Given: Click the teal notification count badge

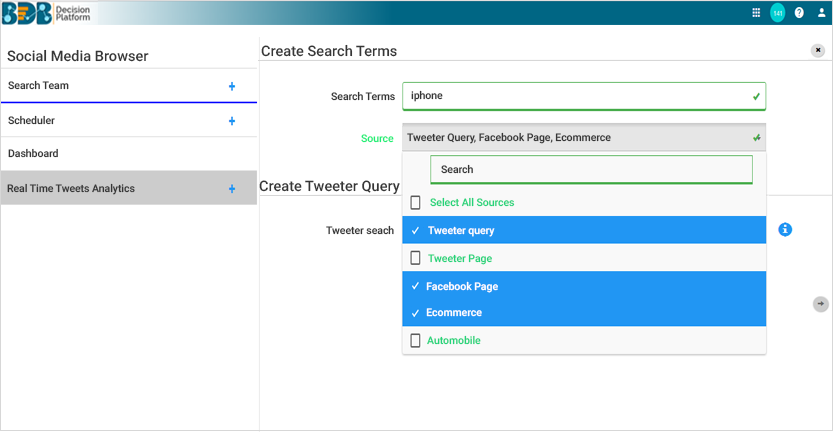Looking at the screenshot, I should pyautogui.click(x=777, y=13).
